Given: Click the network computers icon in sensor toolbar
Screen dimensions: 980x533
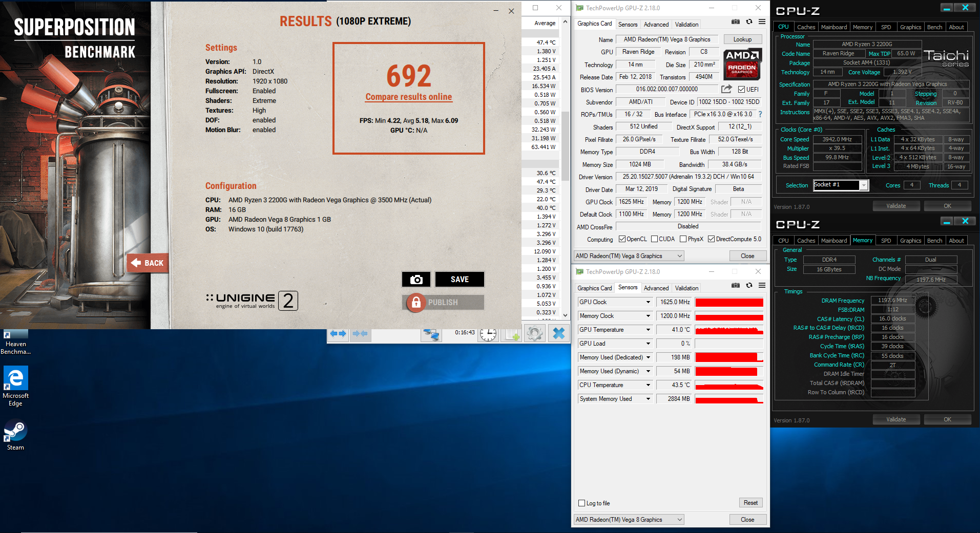Looking at the screenshot, I should 431,334.
